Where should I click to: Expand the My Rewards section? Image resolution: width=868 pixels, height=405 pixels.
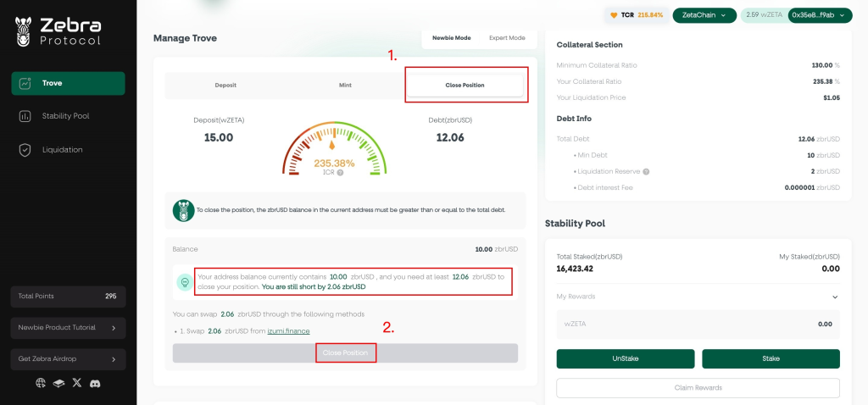pos(834,297)
